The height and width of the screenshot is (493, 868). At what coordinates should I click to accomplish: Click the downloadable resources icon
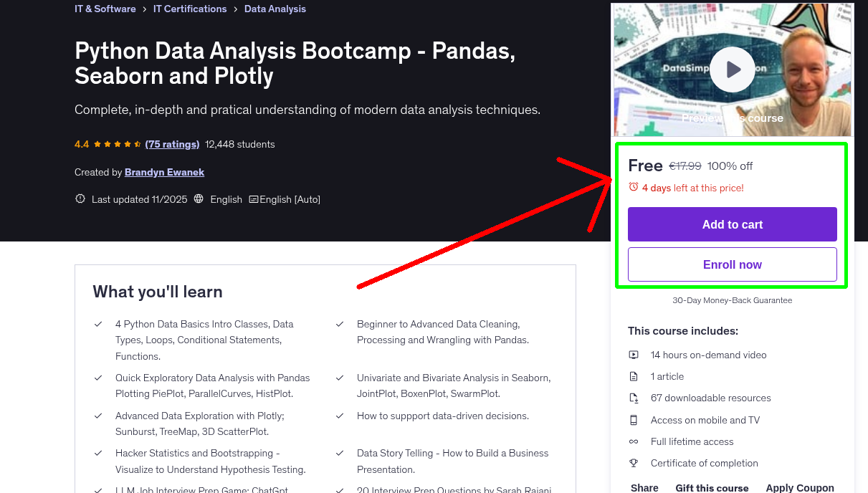tap(634, 398)
